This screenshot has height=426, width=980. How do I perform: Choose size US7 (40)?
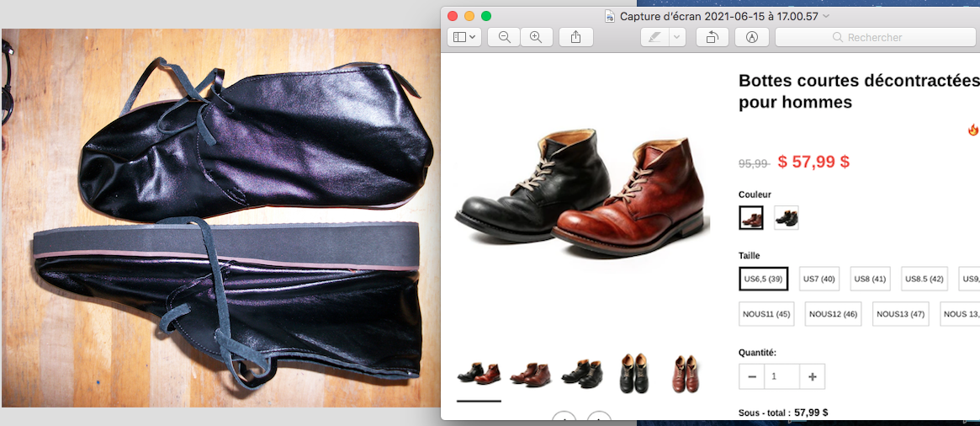(x=819, y=279)
